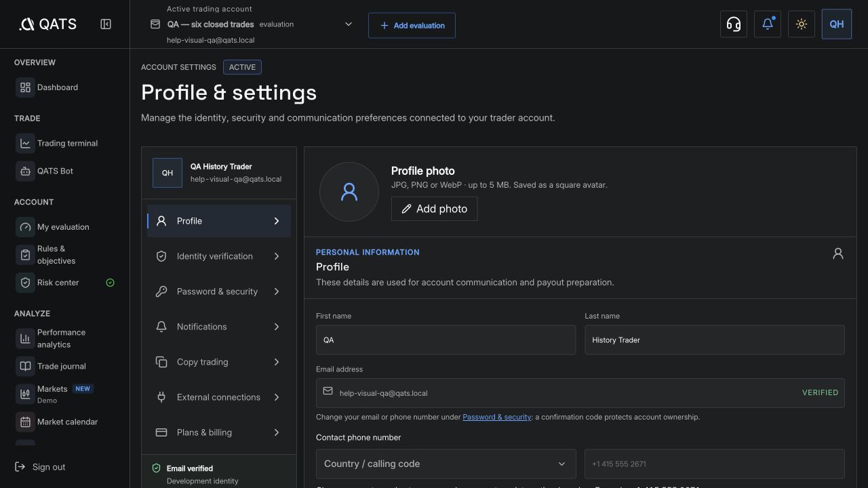
Task: Open the Country / calling code dropdown
Action: pos(446,464)
